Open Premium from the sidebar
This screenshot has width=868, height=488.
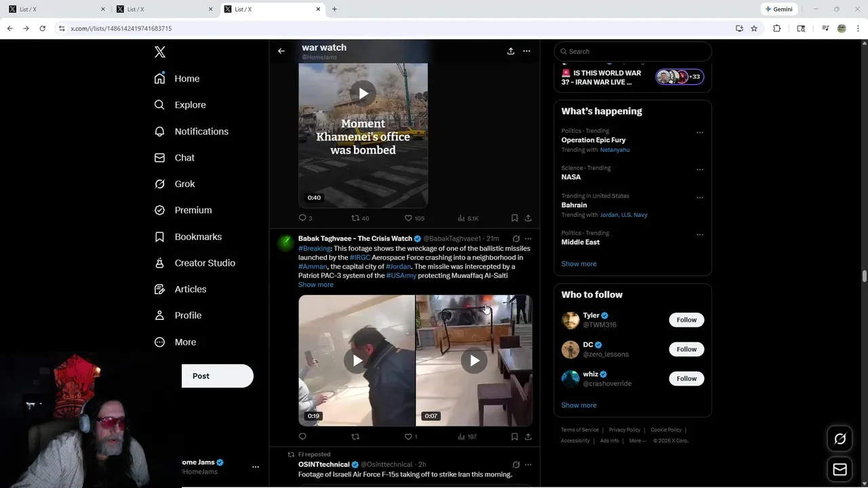point(183,210)
